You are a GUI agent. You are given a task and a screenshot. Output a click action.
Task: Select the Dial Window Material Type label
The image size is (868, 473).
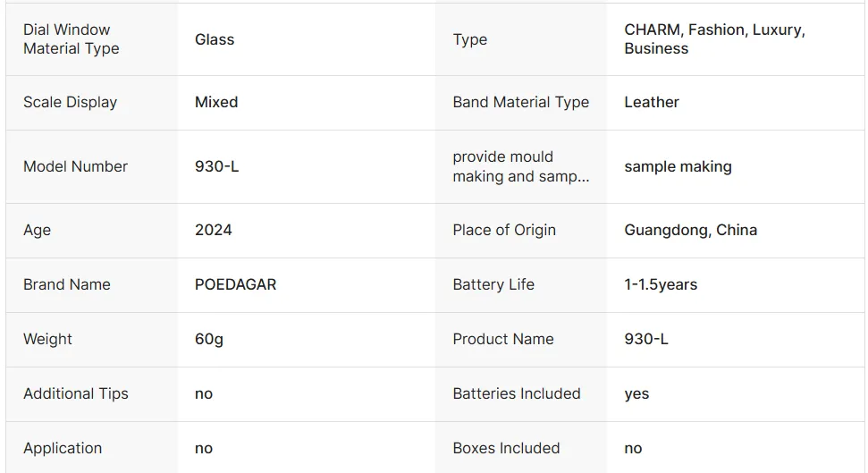click(71, 39)
